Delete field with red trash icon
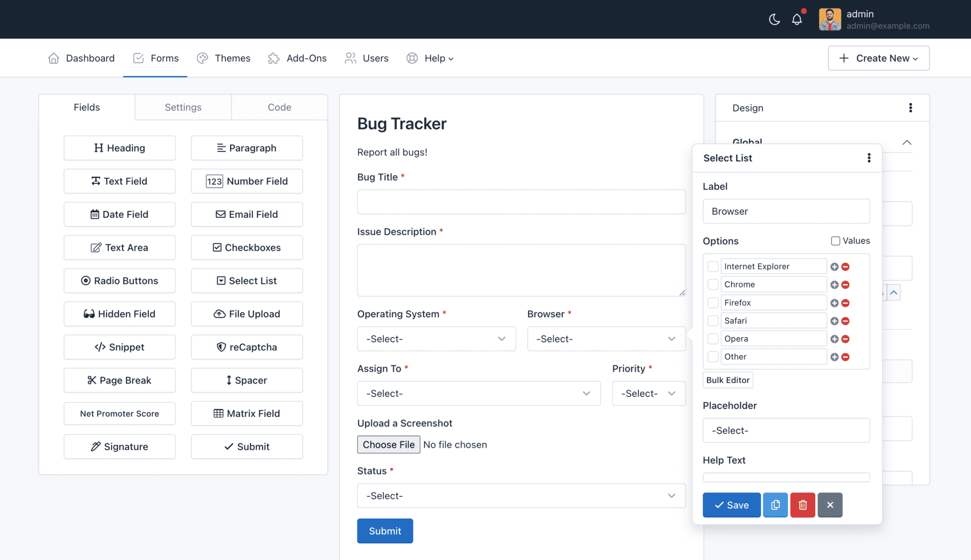971x560 pixels. (803, 505)
